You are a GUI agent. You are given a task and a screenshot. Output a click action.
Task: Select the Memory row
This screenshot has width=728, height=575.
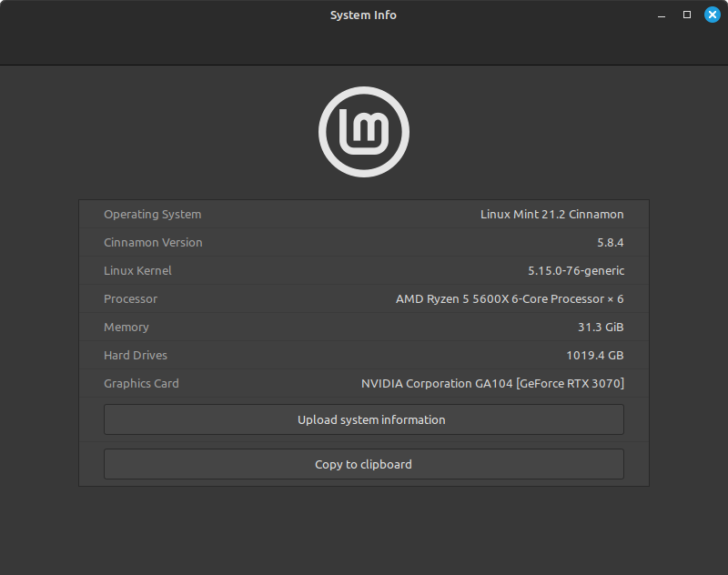point(364,327)
